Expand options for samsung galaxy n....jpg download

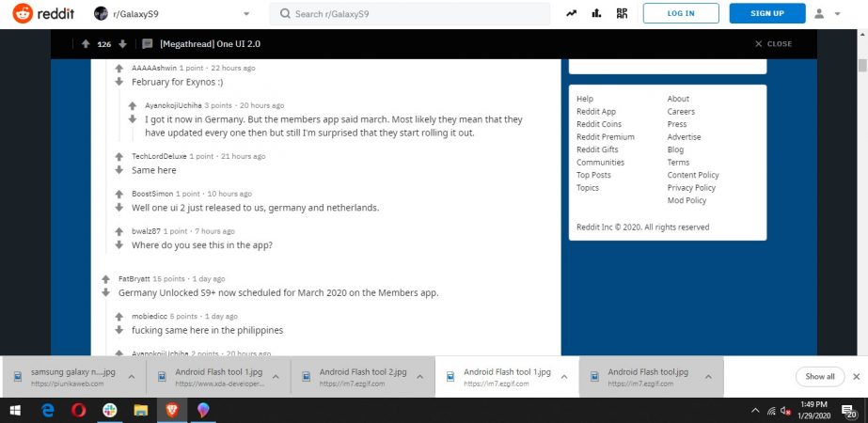[132, 377]
